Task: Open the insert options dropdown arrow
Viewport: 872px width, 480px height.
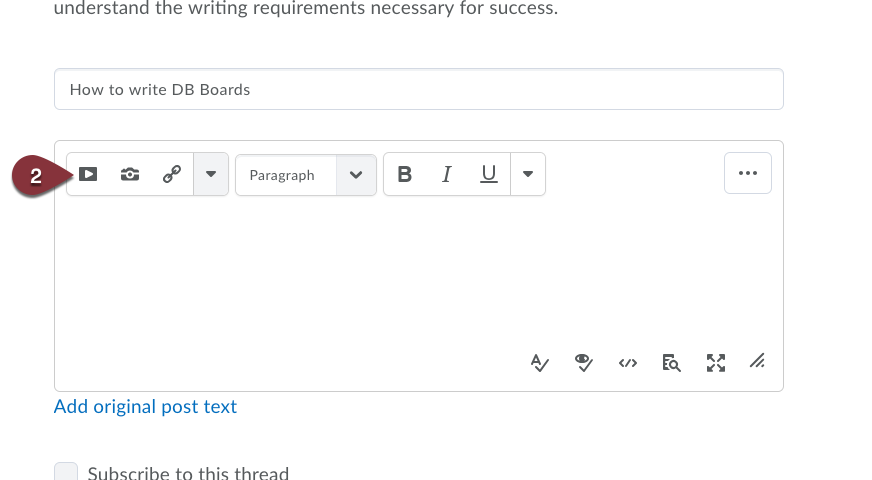Action: click(211, 174)
